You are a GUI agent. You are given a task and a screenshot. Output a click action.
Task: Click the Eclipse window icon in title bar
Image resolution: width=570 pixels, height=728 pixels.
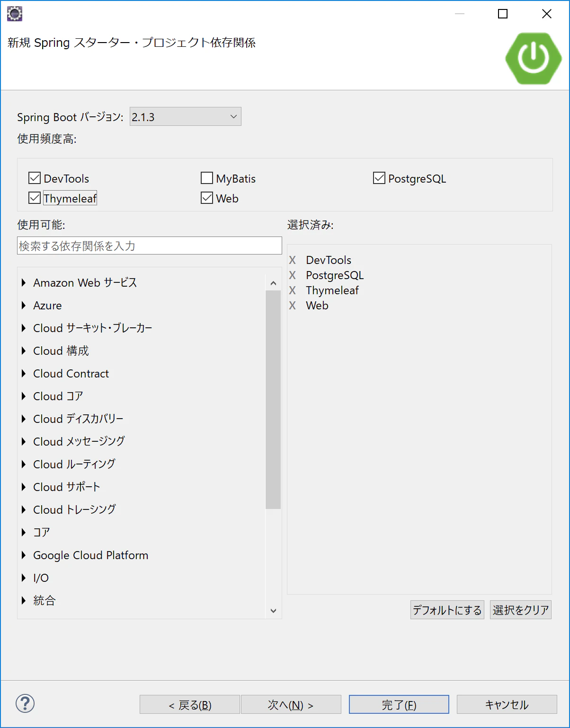[x=15, y=14]
